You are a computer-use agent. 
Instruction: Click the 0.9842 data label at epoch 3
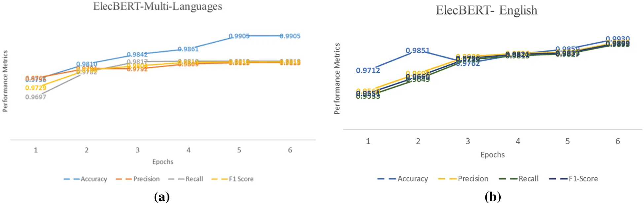coord(137,54)
